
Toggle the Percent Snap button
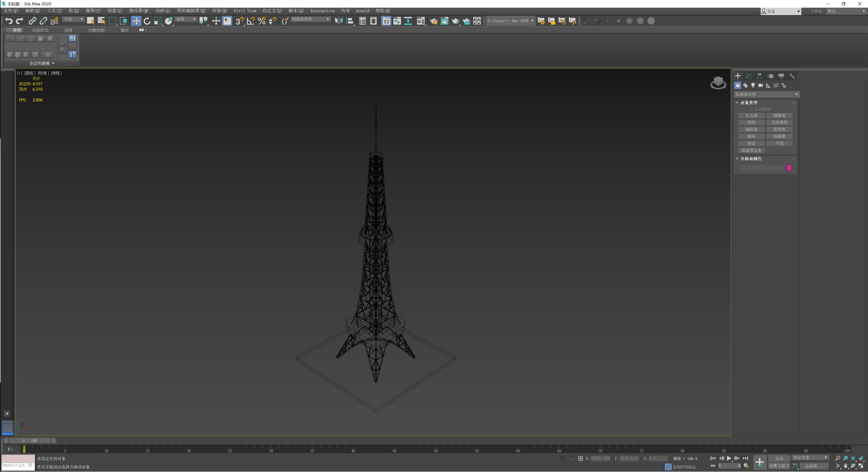coord(261,21)
